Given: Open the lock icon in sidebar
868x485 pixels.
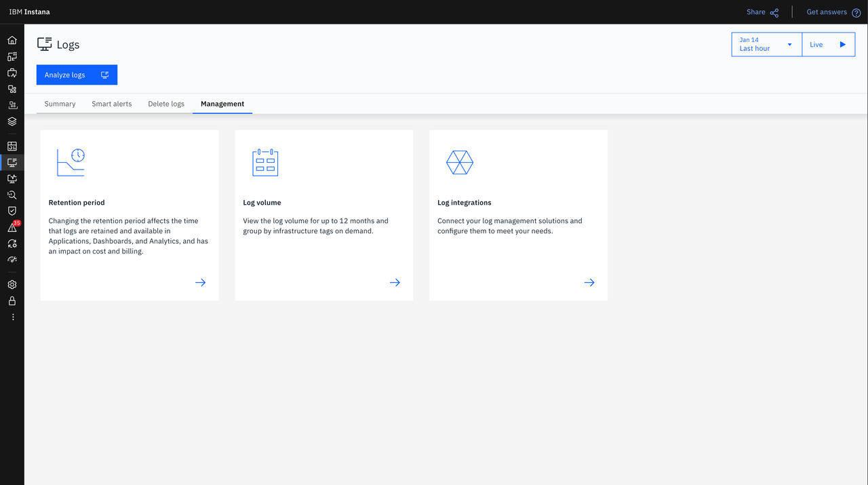Looking at the screenshot, I should 12,301.
